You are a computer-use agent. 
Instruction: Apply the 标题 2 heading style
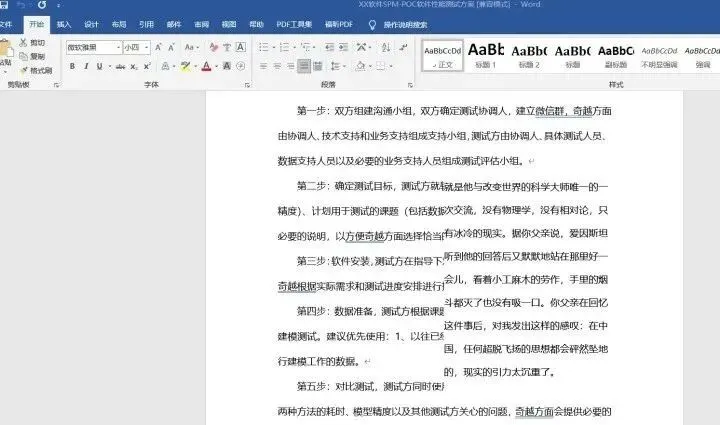529,56
